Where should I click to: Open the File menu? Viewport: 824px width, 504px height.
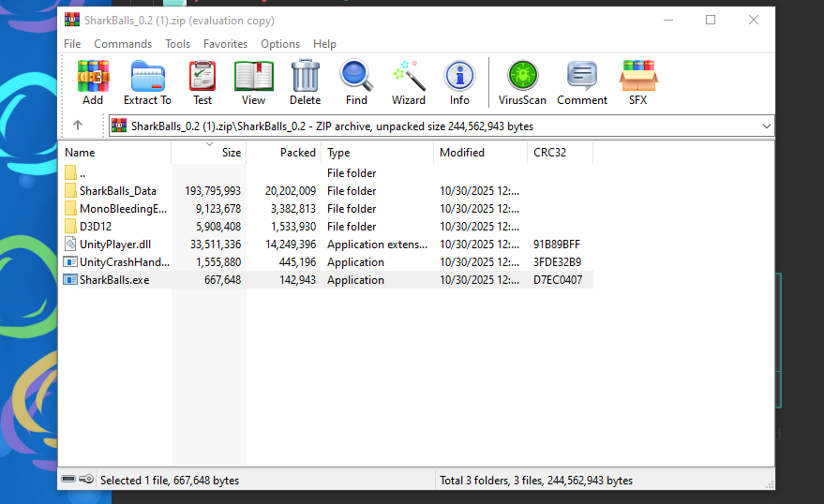coord(72,44)
